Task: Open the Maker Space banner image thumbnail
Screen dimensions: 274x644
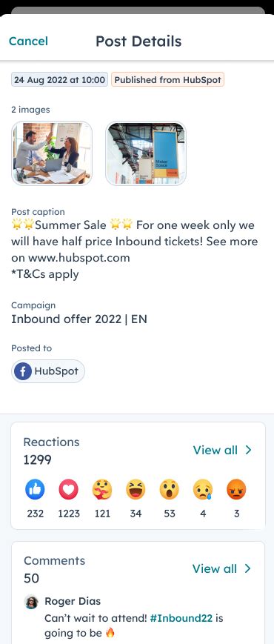Action: click(x=146, y=153)
